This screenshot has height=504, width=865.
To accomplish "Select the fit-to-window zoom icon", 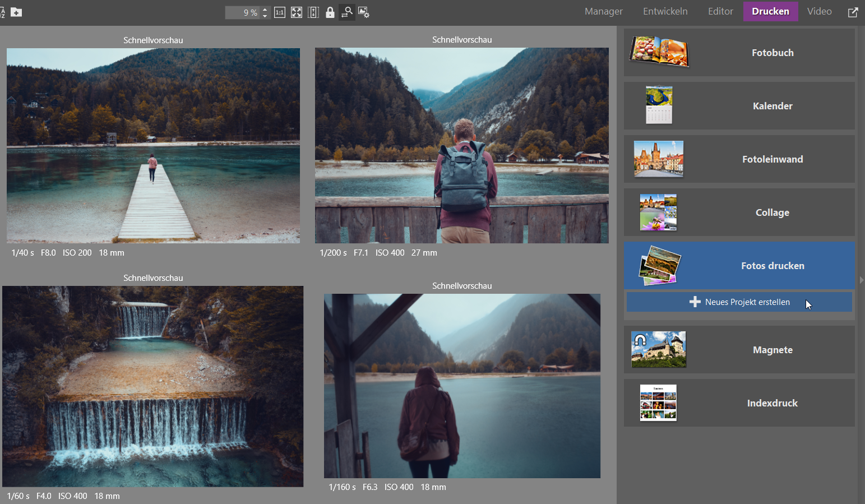I will tap(297, 12).
